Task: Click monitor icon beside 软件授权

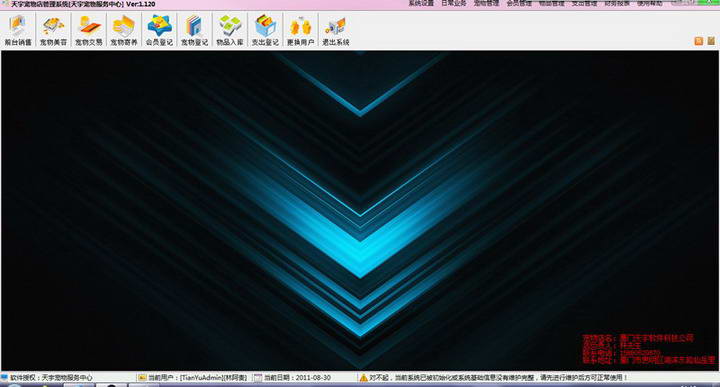Action: [x=4, y=377]
